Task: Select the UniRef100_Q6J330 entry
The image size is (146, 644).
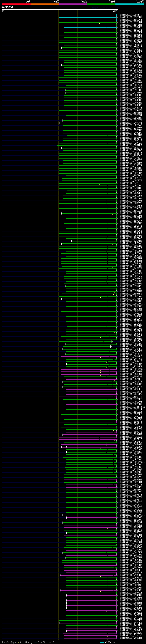Action: click(131, 583)
